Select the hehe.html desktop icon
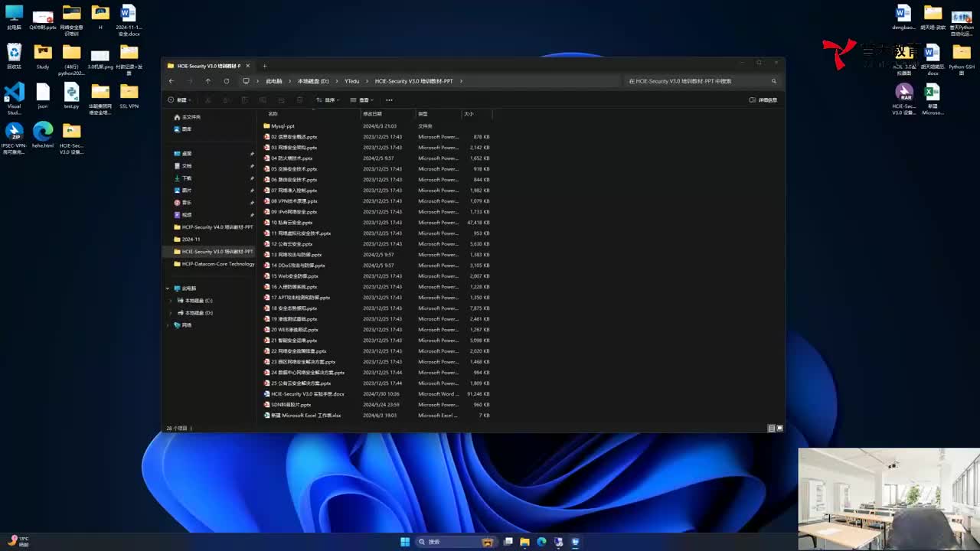The width and height of the screenshot is (980, 551). point(43,135)
